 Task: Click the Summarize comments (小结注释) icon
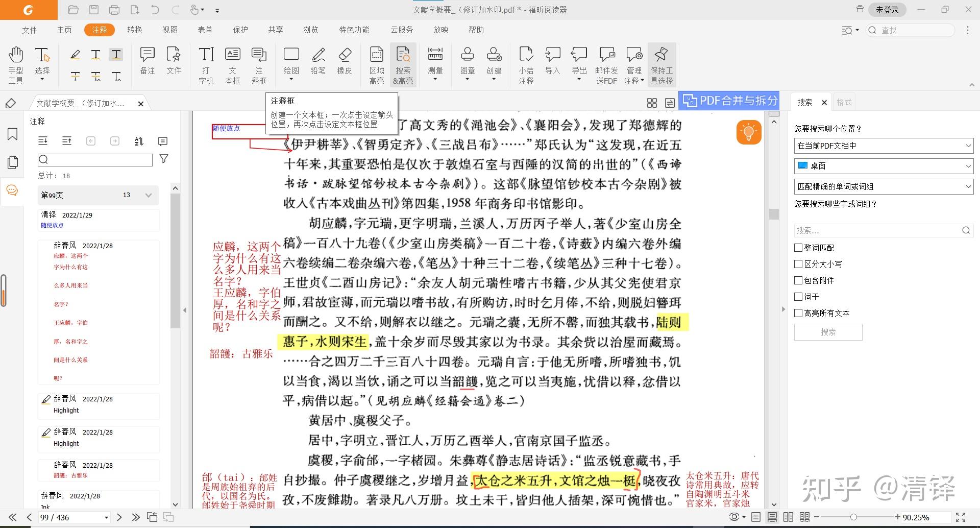tap(526, 65)
